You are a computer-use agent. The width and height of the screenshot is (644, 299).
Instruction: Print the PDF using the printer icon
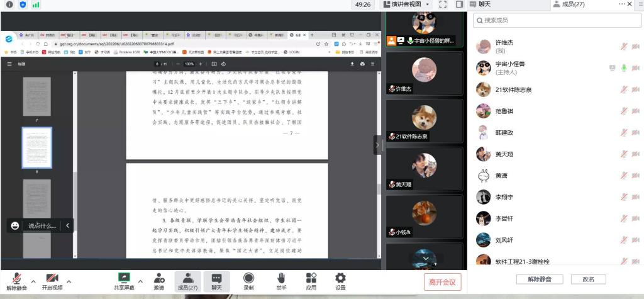(362, 64)
